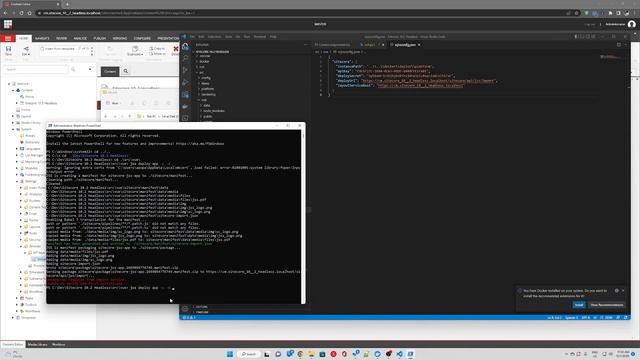Open VS Code Help menu
The width and height of the screenshot is (640, 360).
(x=273, y=37)
